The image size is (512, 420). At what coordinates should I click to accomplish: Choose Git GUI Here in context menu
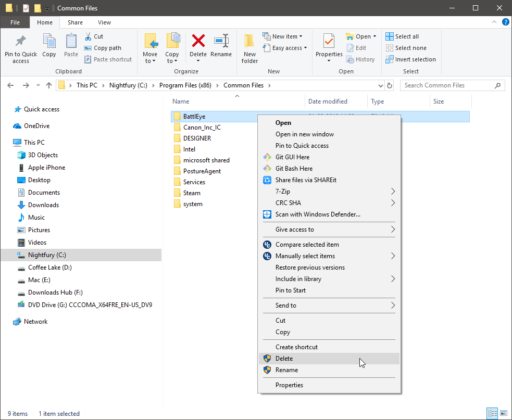(329, 157)
